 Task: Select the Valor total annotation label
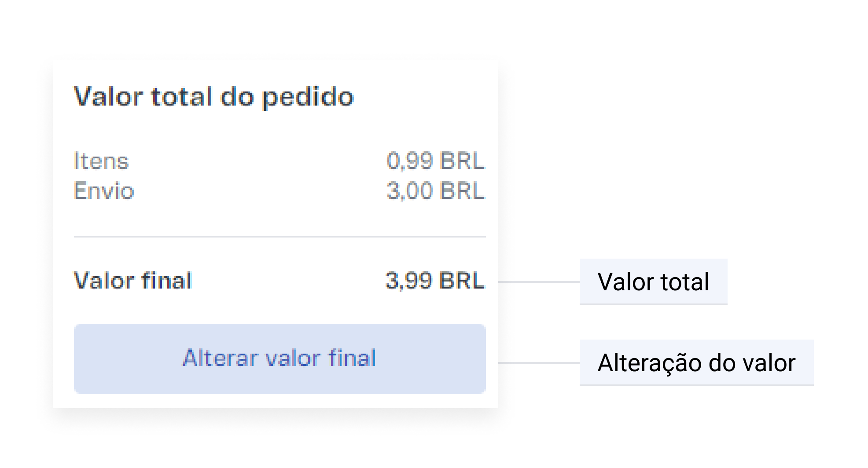point(653,282)
